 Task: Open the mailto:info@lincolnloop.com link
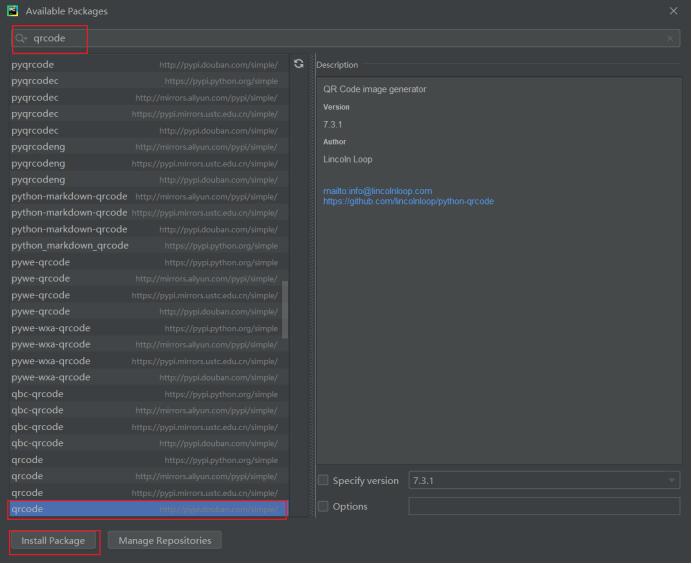(377, 191)
